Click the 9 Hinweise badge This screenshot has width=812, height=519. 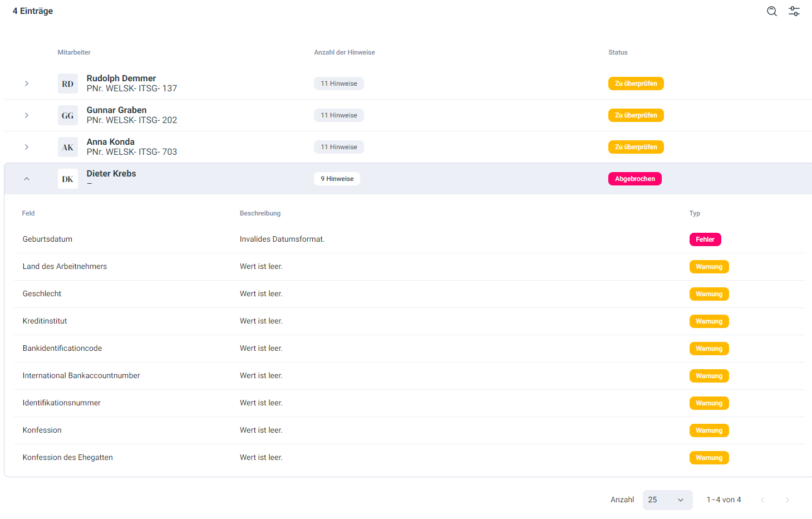[337, 179]
